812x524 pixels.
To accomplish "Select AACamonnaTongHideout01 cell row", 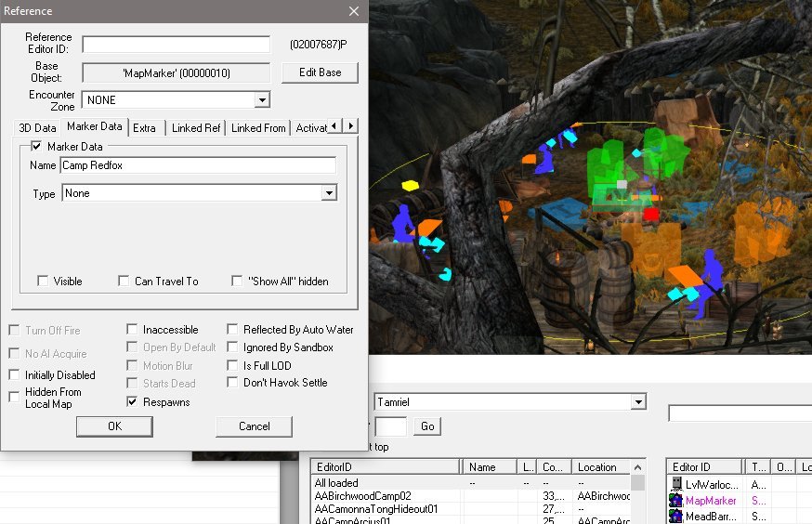I will click(x=471, y=509).
